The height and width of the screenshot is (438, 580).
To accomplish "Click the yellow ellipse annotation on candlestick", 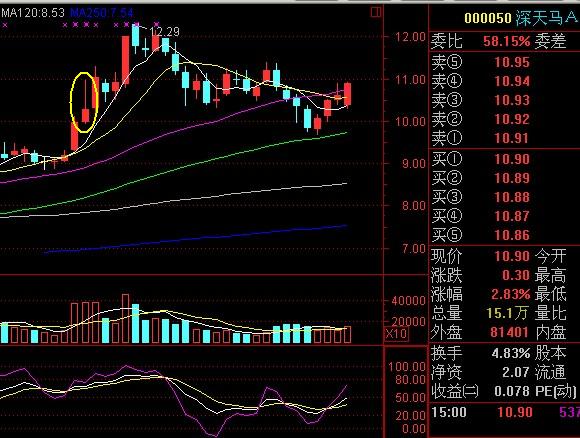I will tap(84, 102).
